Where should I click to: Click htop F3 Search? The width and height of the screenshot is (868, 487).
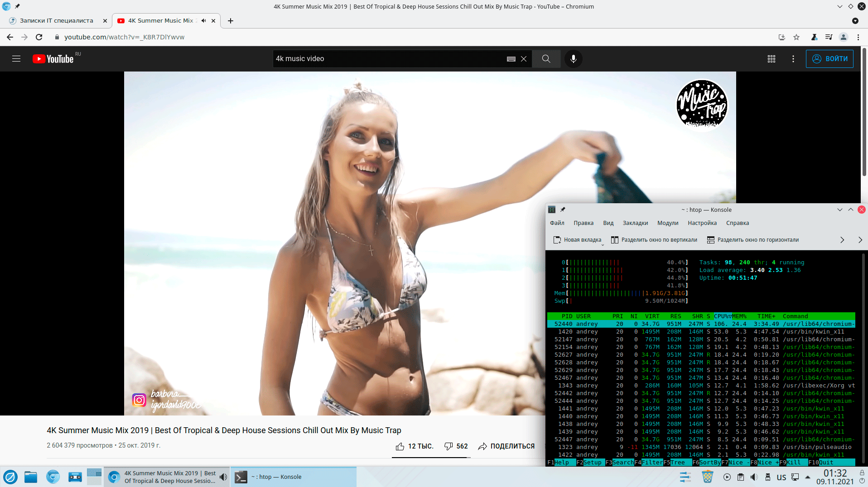pos(619,463)
